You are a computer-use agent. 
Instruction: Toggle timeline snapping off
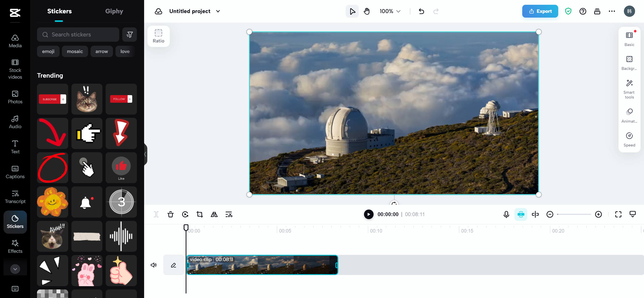click(x=521, y=214)
